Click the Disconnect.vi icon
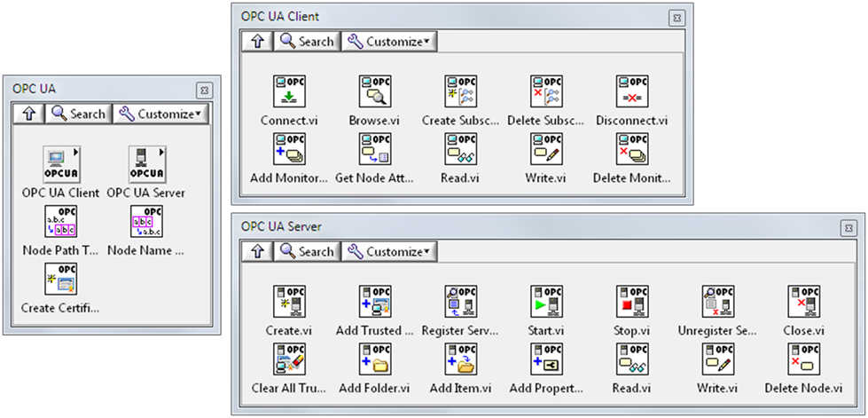Viewport: 868px width, 418px height. pos(633,91)
